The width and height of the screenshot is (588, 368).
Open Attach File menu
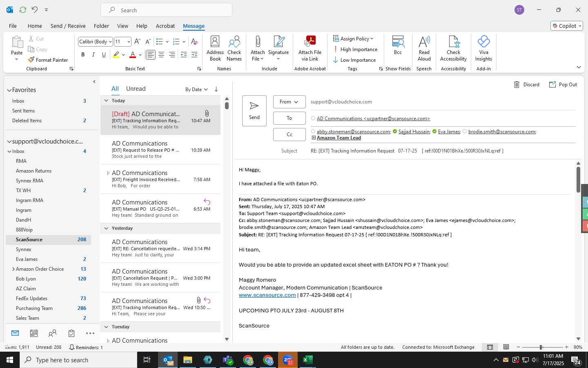258,48
